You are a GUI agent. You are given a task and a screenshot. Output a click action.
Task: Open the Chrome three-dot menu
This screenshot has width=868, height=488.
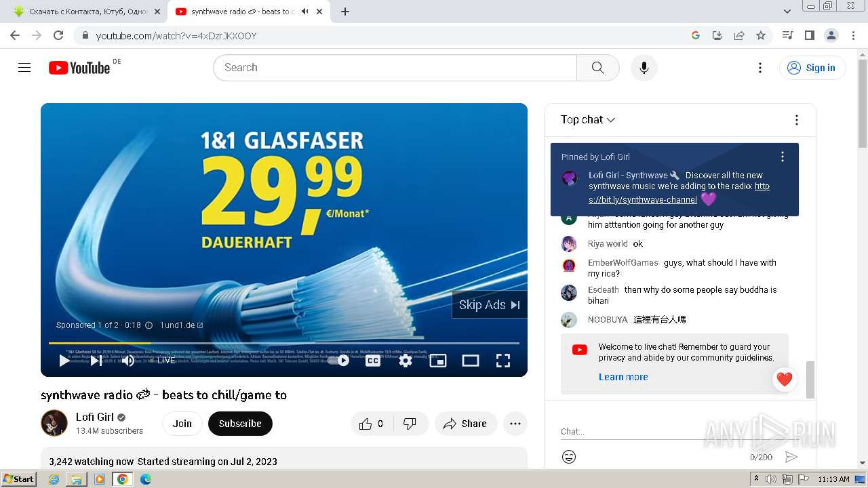pyautogui.click(x=854, y=35)
